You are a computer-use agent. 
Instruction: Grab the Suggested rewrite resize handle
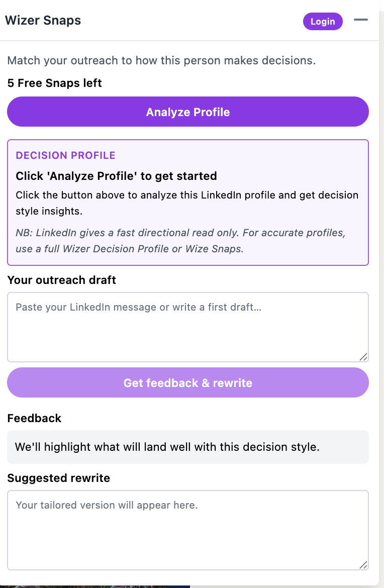tap(363, 565)
